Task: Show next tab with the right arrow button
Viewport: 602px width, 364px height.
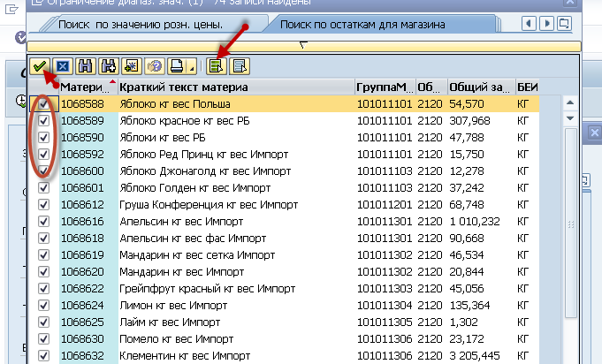Action: click(x=546, y=23)
